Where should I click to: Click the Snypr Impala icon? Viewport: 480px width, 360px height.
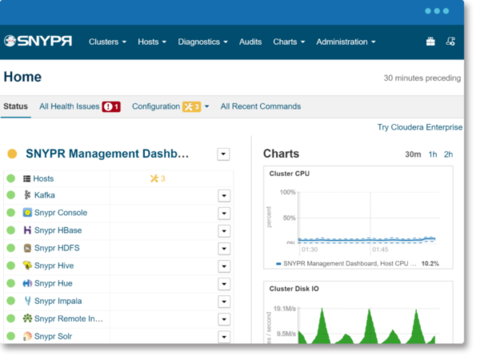pos(28,301)
